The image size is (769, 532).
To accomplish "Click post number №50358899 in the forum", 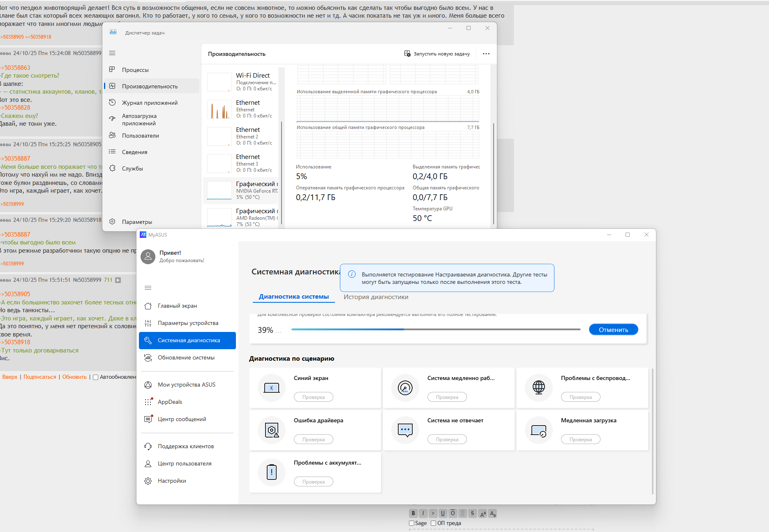I will (x=87, y=53).
